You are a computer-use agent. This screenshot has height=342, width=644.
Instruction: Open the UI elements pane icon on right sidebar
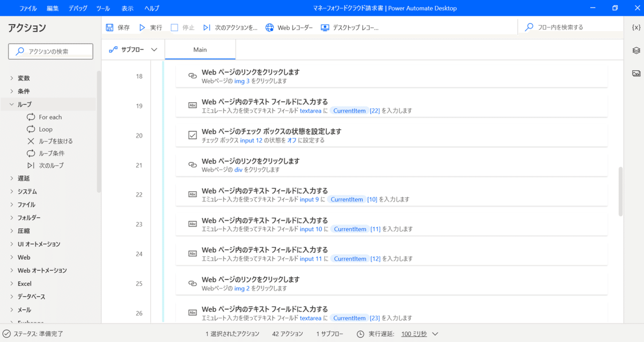[636, 50]
